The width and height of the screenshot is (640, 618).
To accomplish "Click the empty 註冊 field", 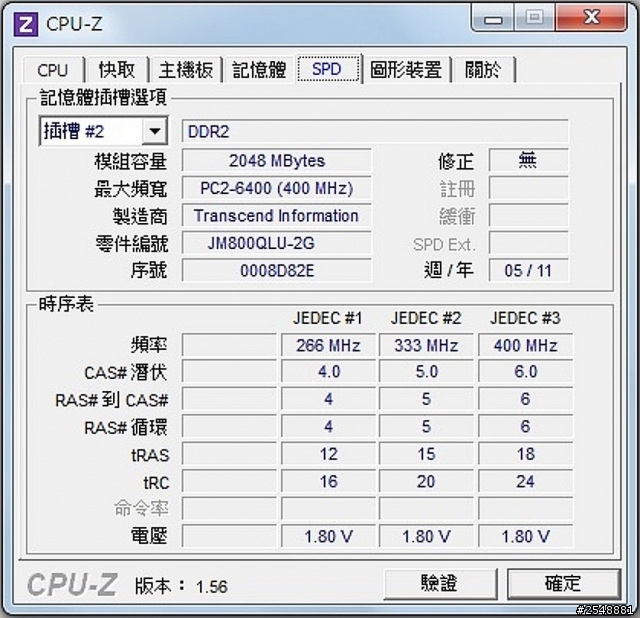I will pyautogui.click(x=528, y=188).
